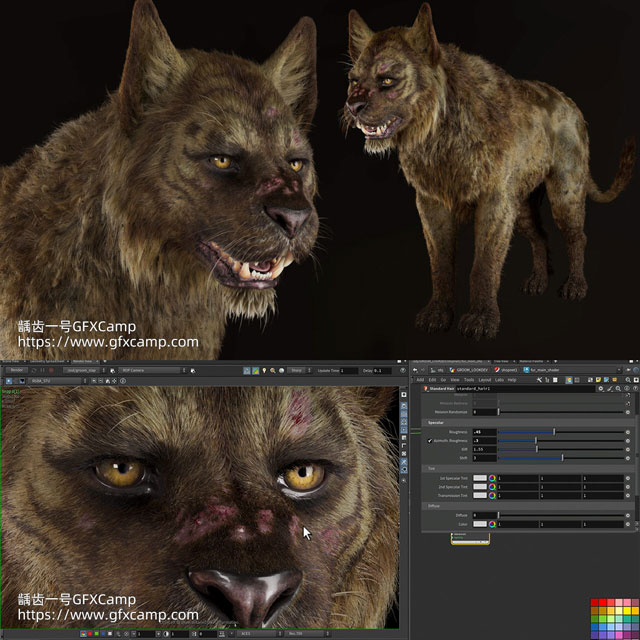Click the search magnifier in network toolbar
640x640 pixels.
click(x=628, y=380)
